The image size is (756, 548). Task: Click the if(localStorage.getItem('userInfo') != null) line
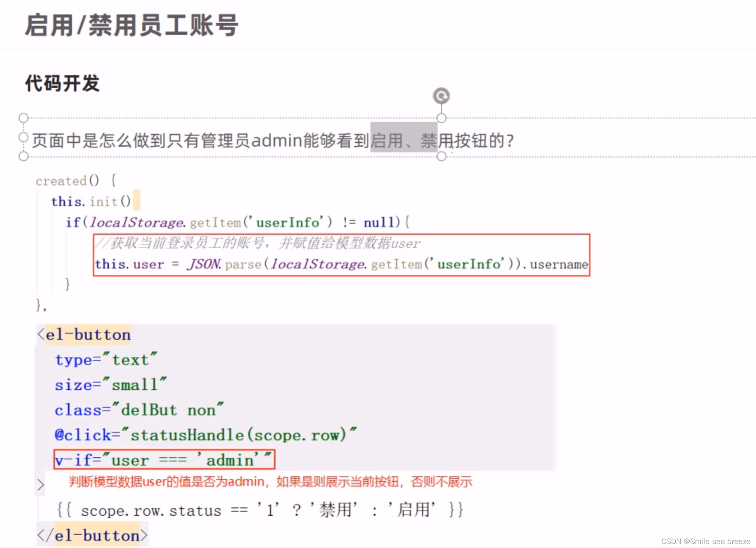coord(237,222)
